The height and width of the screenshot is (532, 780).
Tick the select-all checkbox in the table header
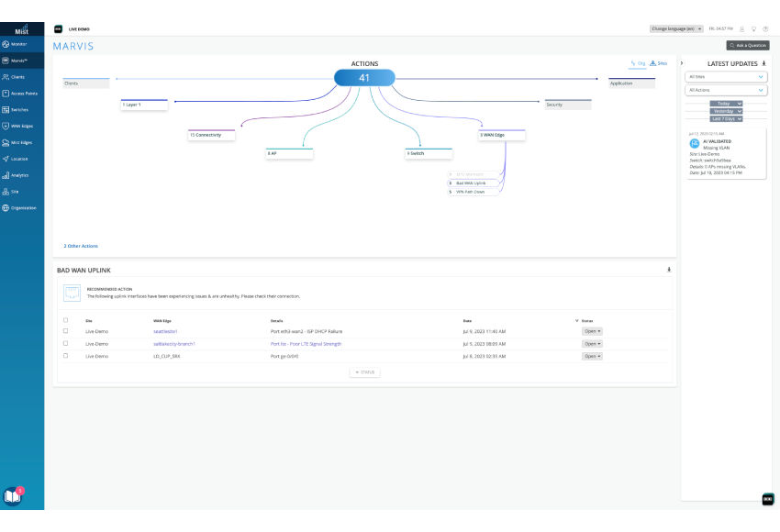tap(65, 320)
